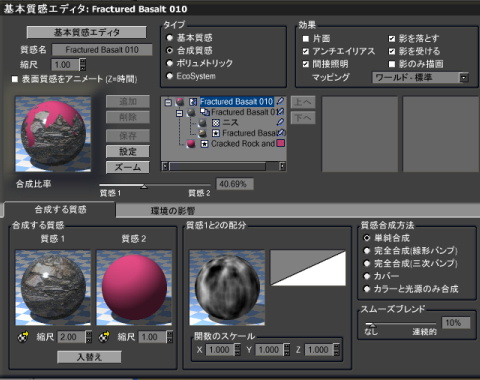Toggle the 影のみ描画 checkbox

coord(392,64)
